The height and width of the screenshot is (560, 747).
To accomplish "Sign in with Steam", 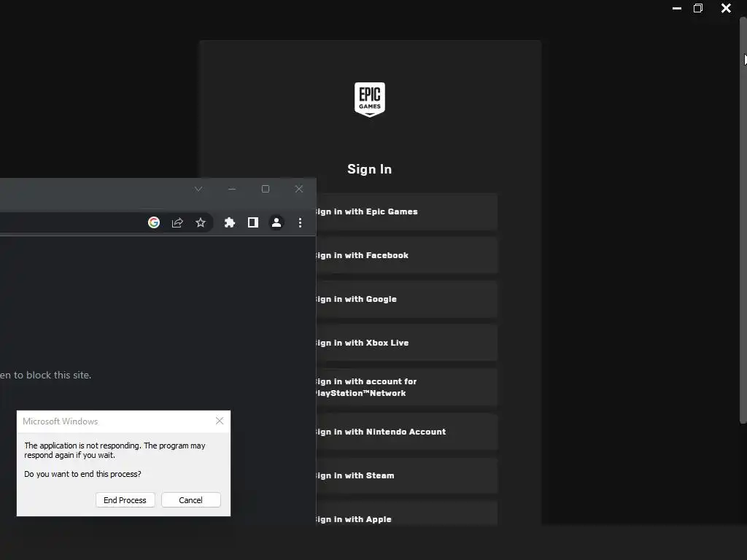I will point(407,475).
